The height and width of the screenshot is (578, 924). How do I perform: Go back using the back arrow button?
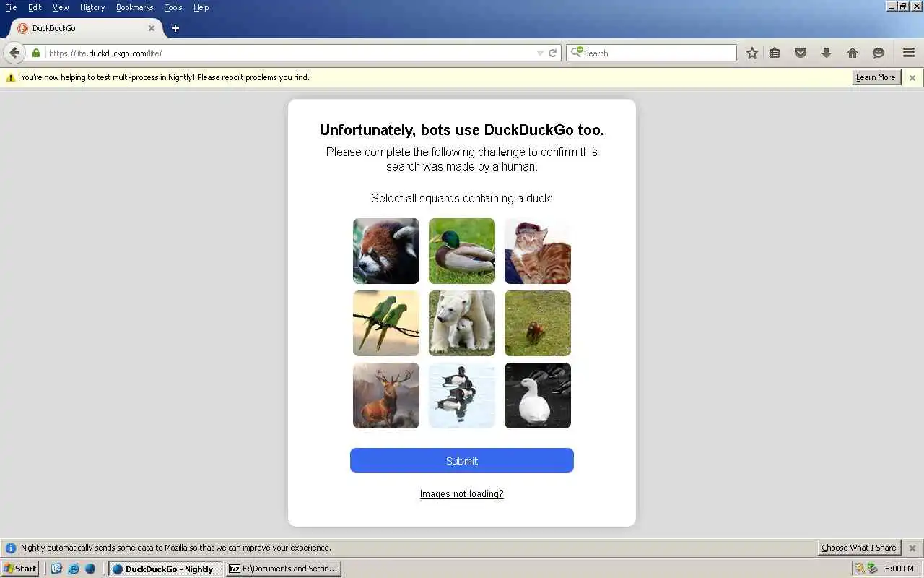[x=14, y=53]
